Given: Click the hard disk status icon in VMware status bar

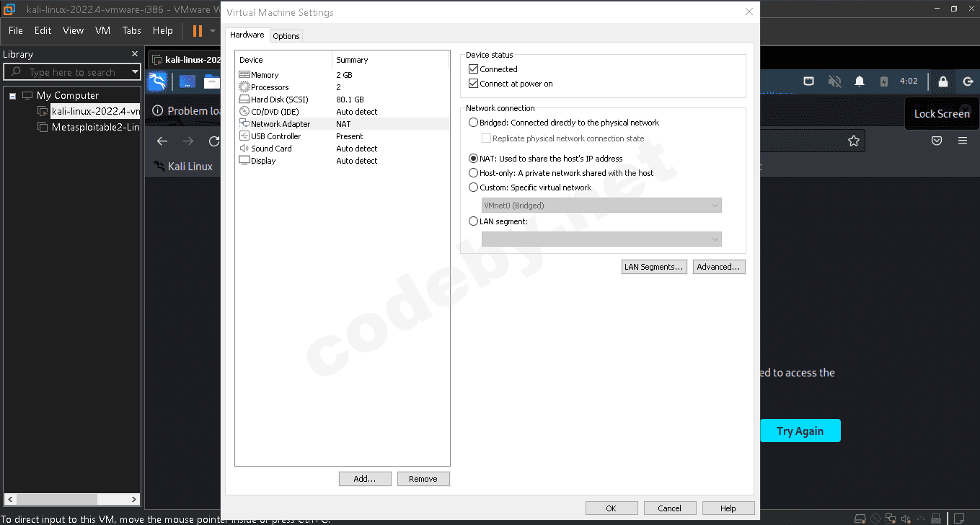Looking at the screenshot, I should point(860,519).
